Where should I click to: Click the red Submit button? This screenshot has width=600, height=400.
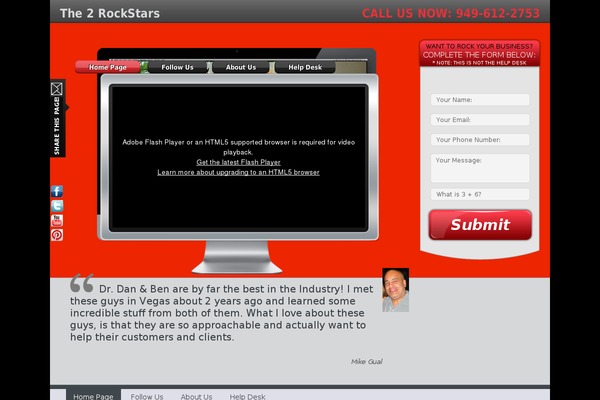coord(480,225)
